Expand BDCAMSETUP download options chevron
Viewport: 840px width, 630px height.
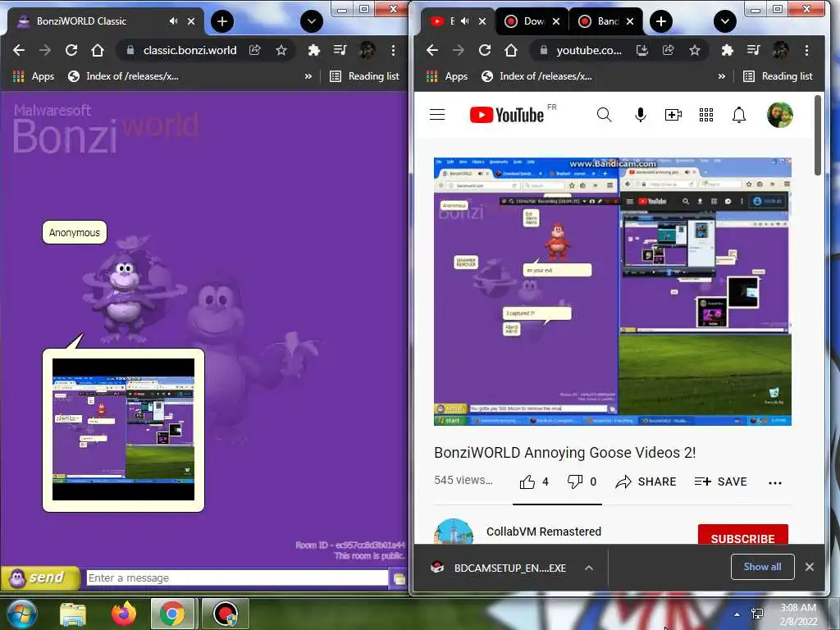589,568
